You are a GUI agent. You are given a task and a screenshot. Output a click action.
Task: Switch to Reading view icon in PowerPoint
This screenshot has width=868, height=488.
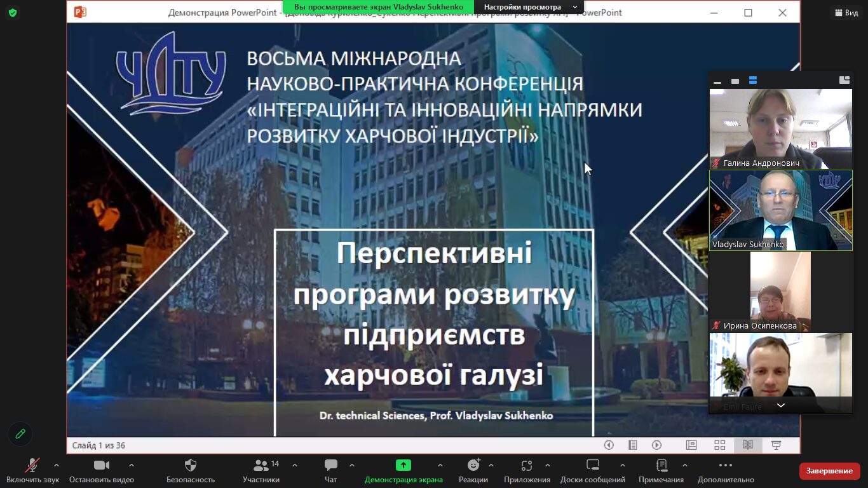(x=748, y=445)
